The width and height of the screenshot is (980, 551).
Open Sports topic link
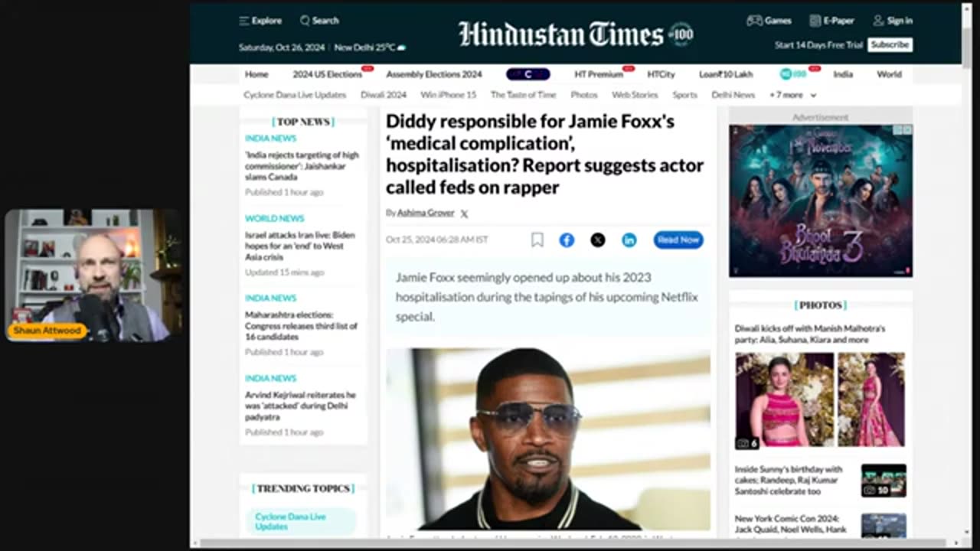point(685,95)
